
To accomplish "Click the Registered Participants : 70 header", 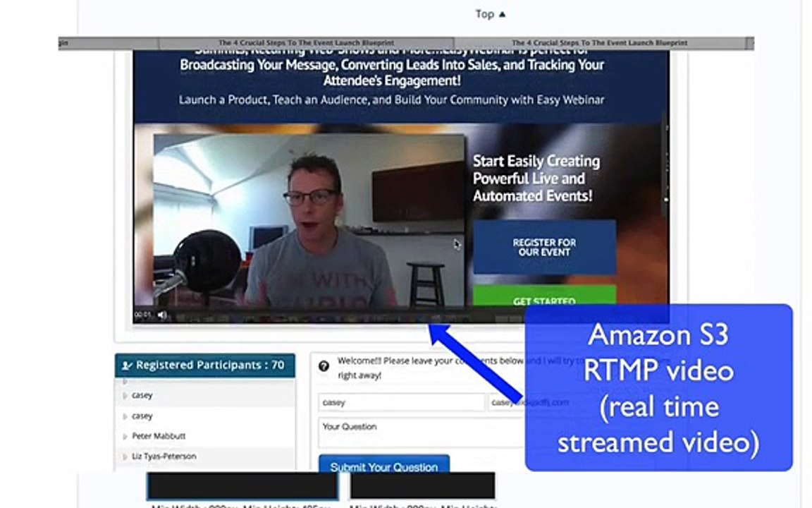I will click(x=205, y=365).
